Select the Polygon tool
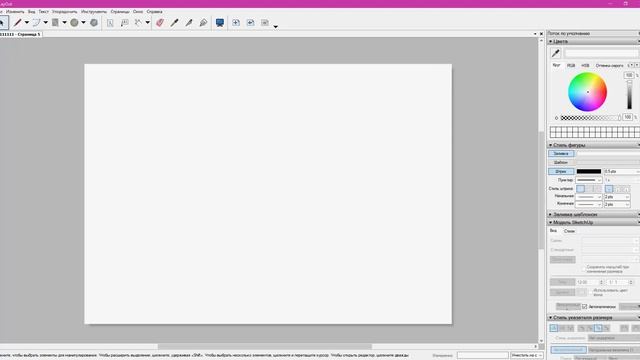This screenshot has height=360, width=640. point(94,23)
